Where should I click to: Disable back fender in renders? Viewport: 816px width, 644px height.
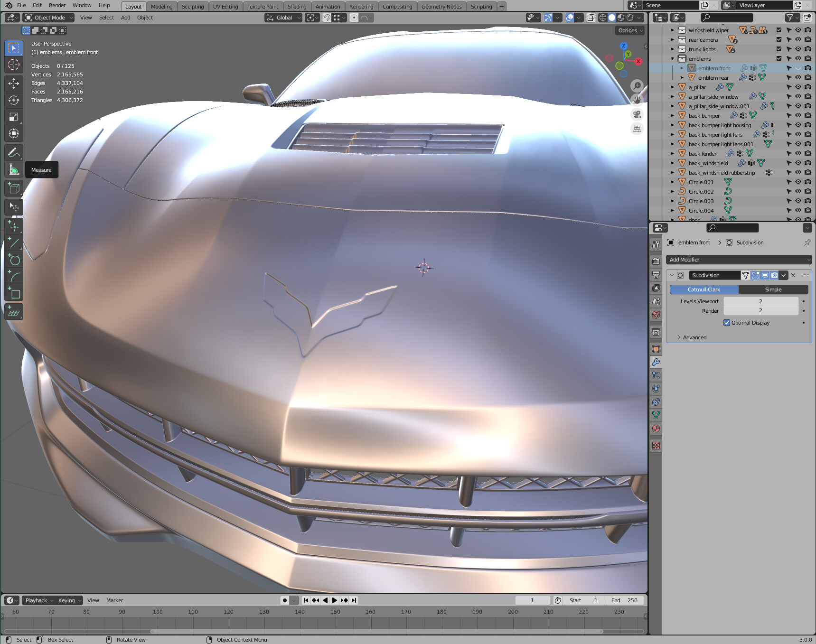click(x=807, y=153)
